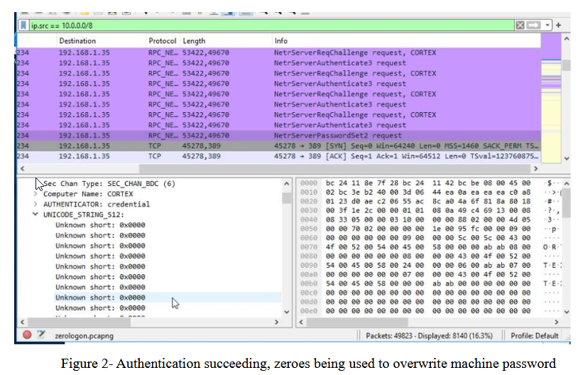Add a filter button with plus
Image resolution: width=588 pixels, height=375 pixels.
[558, 25]
